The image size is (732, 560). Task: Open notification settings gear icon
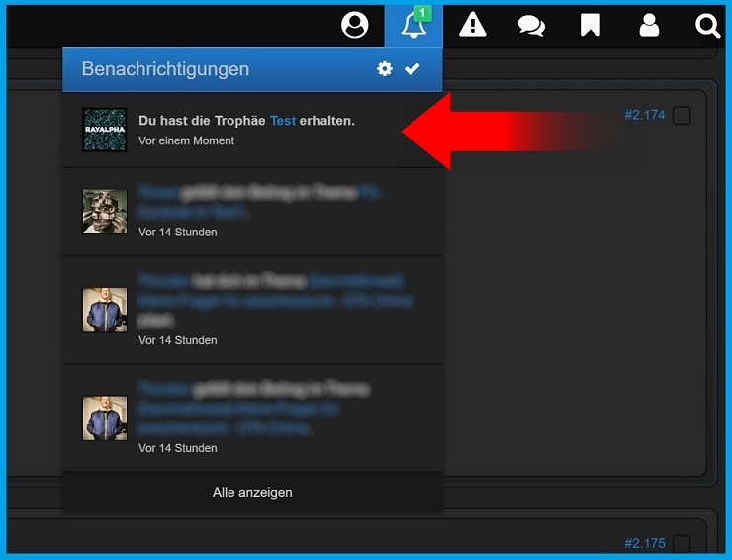pyautogui.click(x=385, y=69)
